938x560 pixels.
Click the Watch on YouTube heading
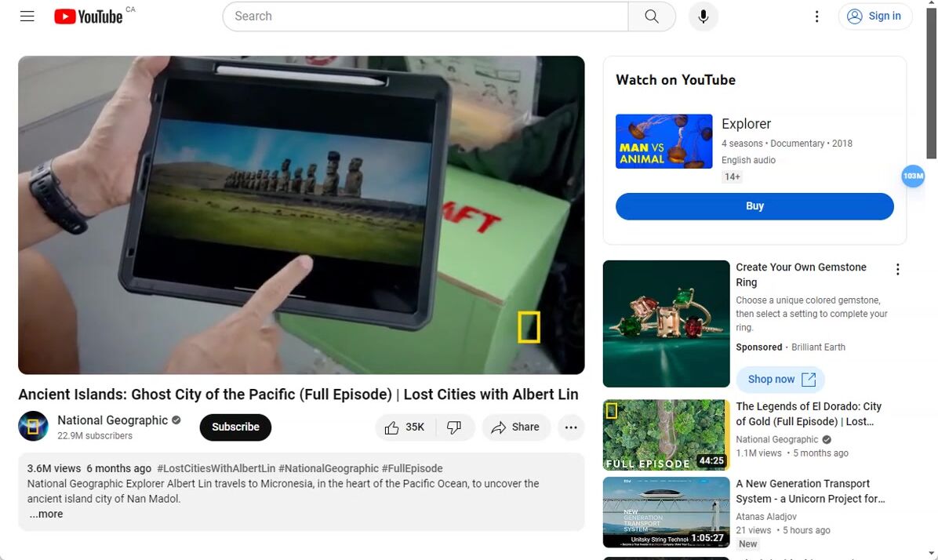point(675,80)
